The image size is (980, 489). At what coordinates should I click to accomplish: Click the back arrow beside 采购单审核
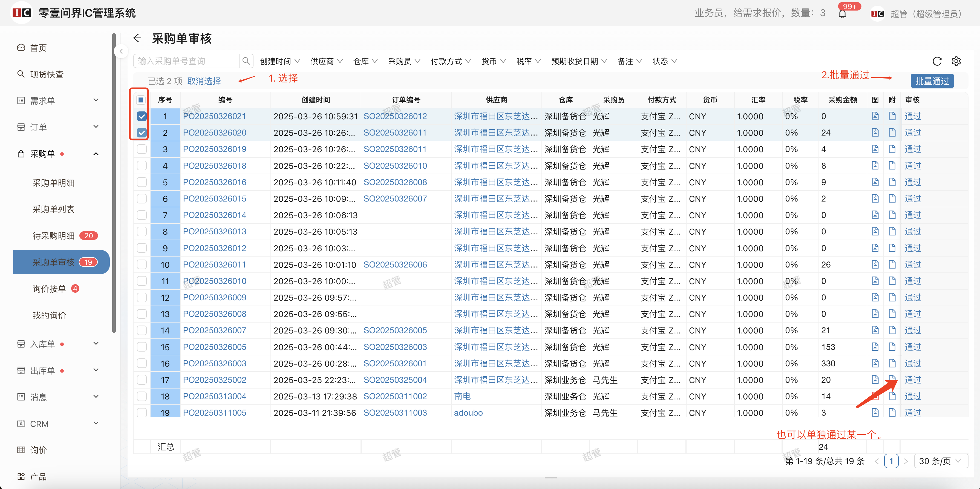(x=137, y=38)
